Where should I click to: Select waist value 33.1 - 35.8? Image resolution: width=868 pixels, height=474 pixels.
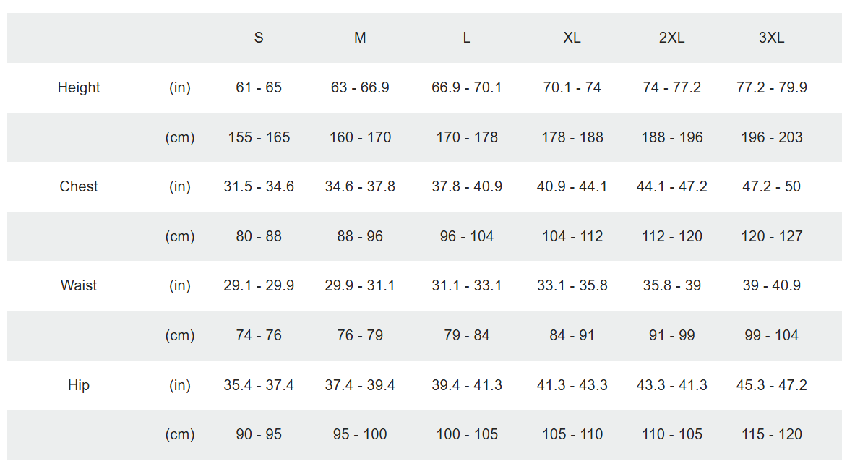[x=572, y=285]
